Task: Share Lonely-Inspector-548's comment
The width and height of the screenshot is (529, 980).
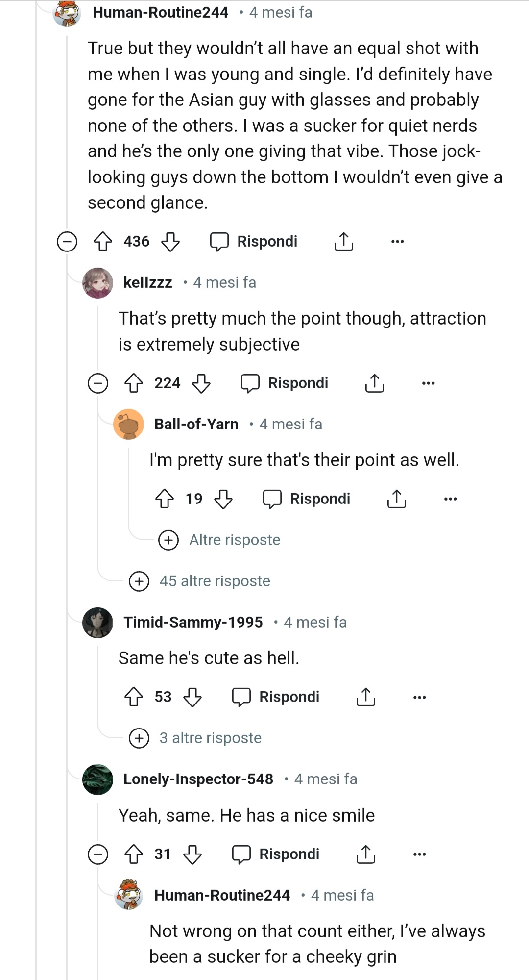Action: 365,854
